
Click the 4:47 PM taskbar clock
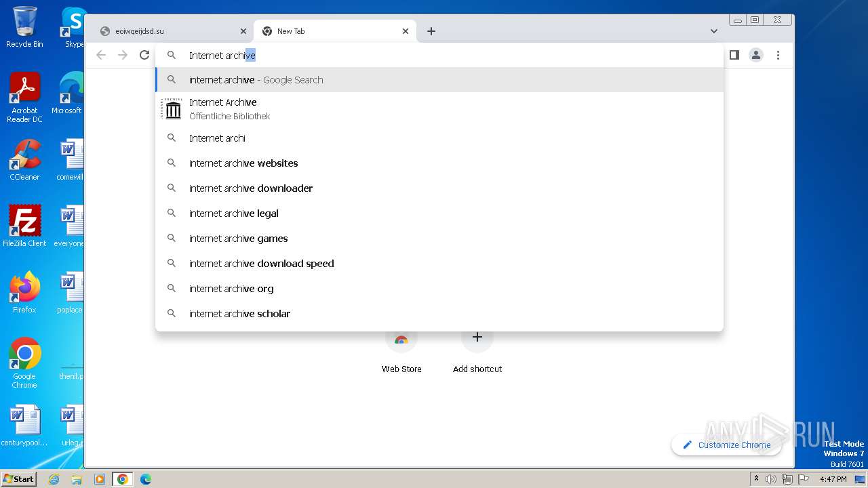tap(833, 479)
